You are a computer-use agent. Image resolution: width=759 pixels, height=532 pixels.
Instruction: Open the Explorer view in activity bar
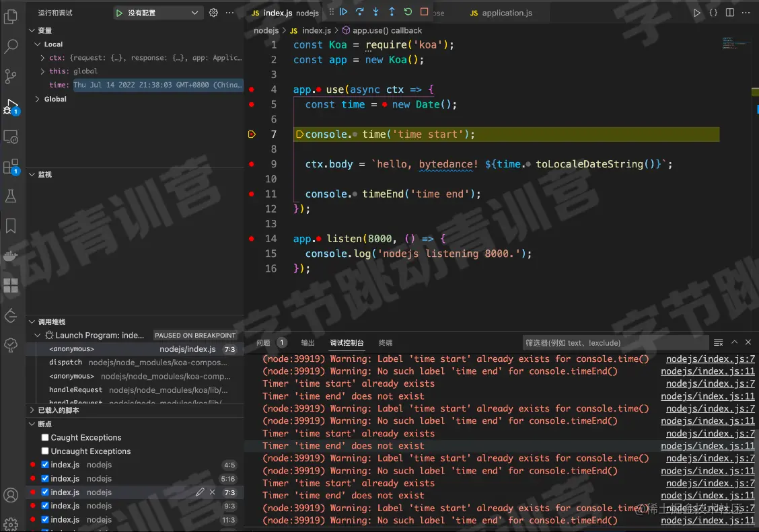pos(11,17)
